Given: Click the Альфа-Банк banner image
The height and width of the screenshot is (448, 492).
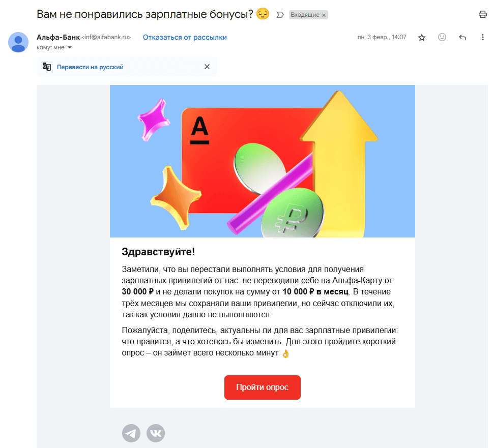Looking at the screenshot, I should (x=263, y=161).
